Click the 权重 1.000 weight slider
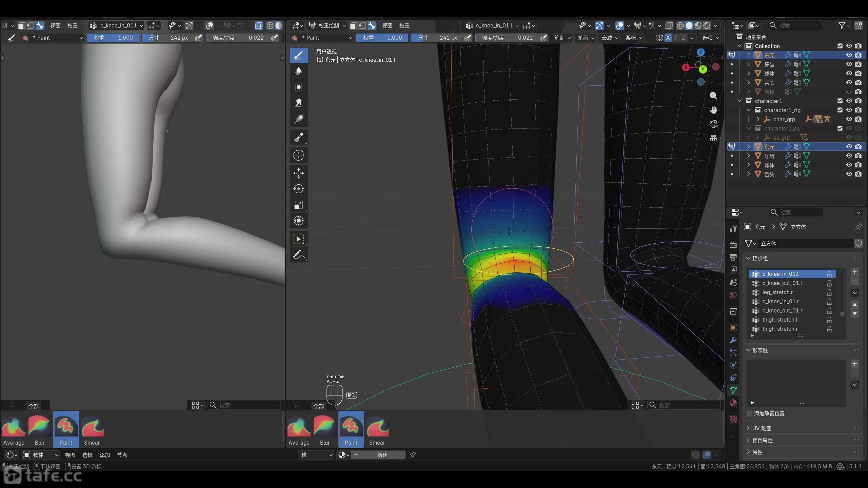Screen dimensions: 868x488 pyautogui.click(x=382, y=38)
